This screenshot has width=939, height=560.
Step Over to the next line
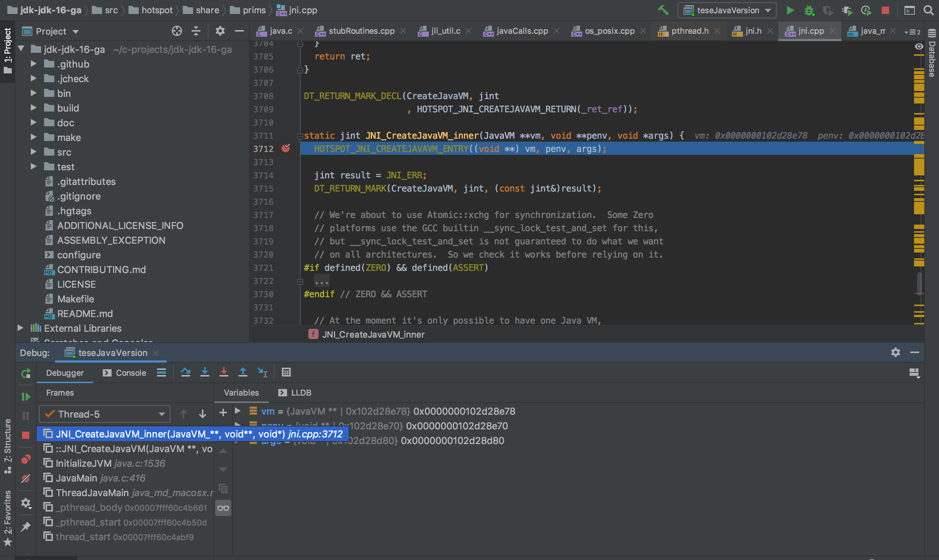(x=185, y=372)
